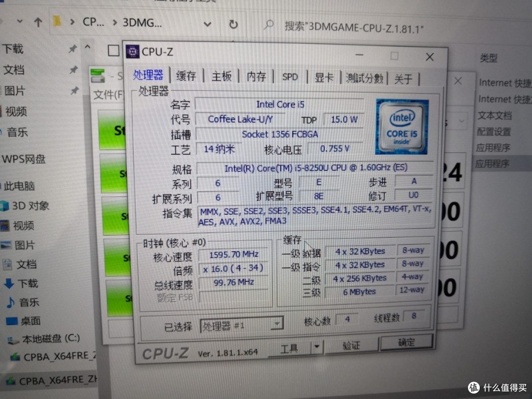
Task: Select 此电脑 in the navigation pane
Action: [x=19, y=186]
